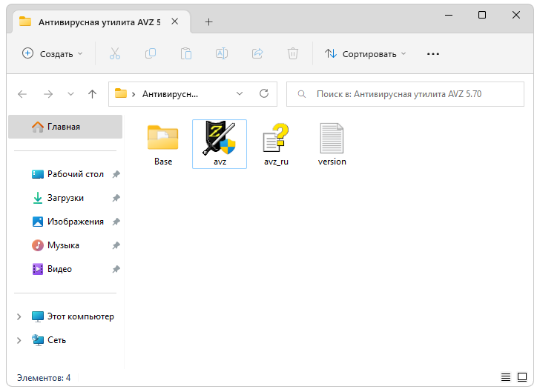Click the folder icon in address bar
The height and width of the screenshot is (392, 537).
(x=121, y=93)
